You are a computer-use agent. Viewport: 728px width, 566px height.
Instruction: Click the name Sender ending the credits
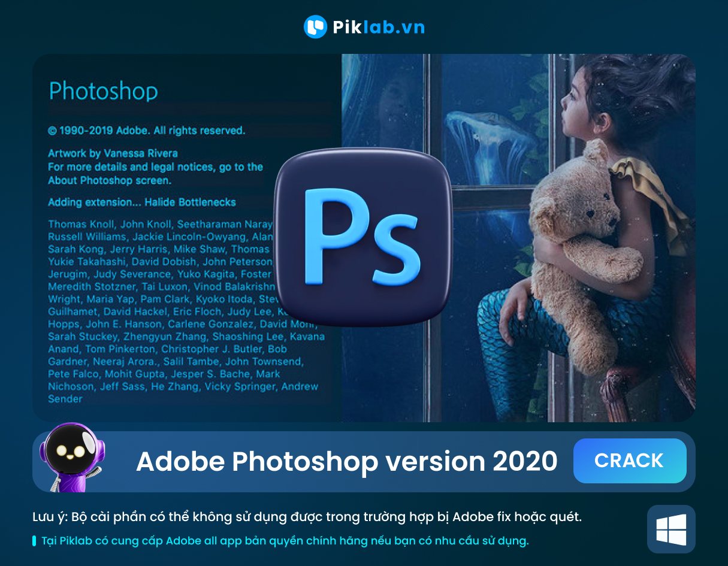pos(65,399)
